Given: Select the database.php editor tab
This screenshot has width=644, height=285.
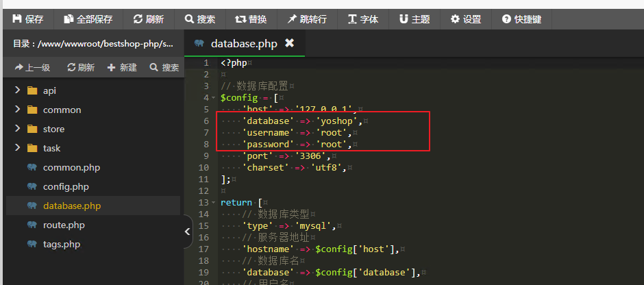Looking at the screenshot, I should point(243,44).
